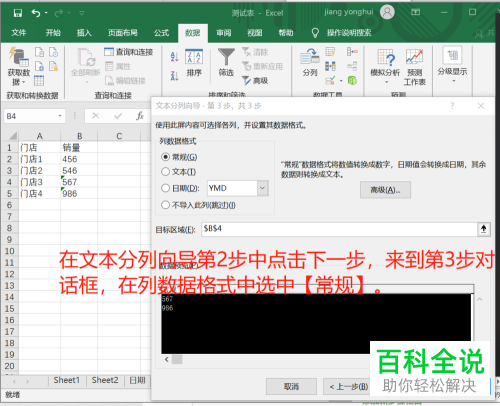Image resolution: width=500 pixels, height=406 pixels.
Task: Open the Customize Quick Access Toolbar arrow
Action: (82, 13)
